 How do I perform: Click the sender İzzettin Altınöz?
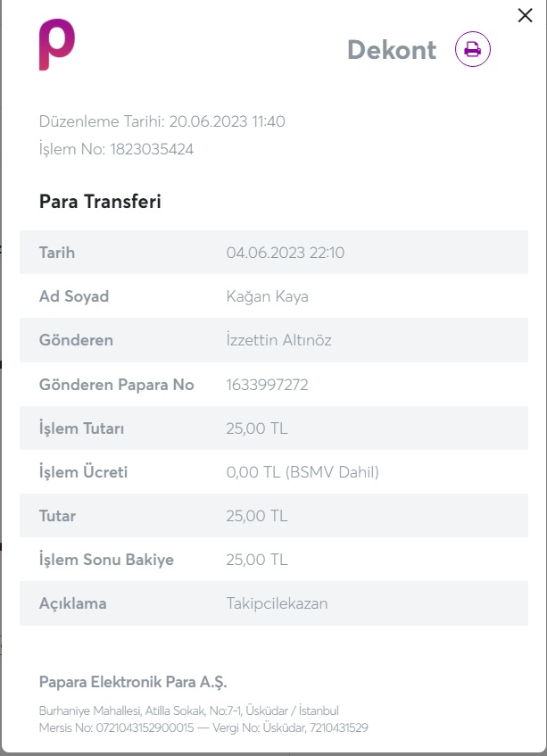pyautogui.click(x=278, y=340)
